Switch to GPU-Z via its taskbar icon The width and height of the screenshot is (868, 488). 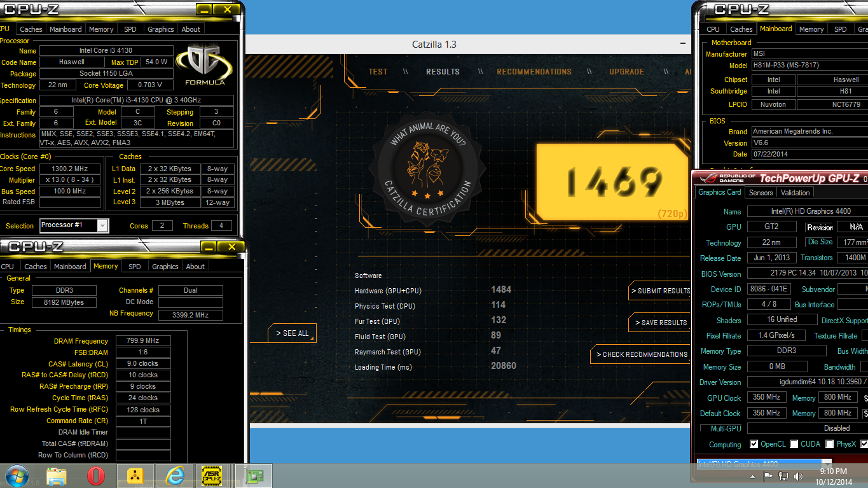click(254, 476)
